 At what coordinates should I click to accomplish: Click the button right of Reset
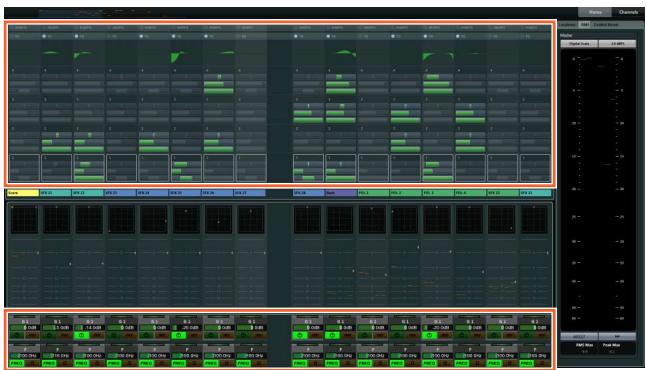pyautogui.click(x=617, y=337)
